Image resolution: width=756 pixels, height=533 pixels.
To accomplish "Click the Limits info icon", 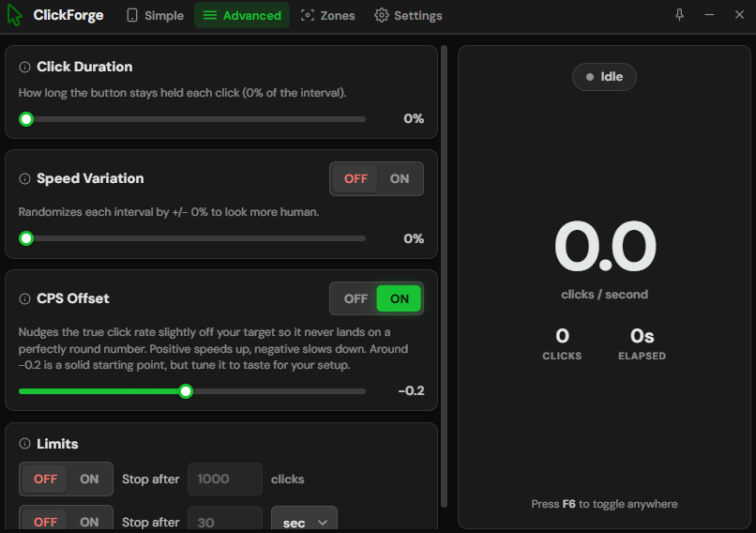I will 24,444.
